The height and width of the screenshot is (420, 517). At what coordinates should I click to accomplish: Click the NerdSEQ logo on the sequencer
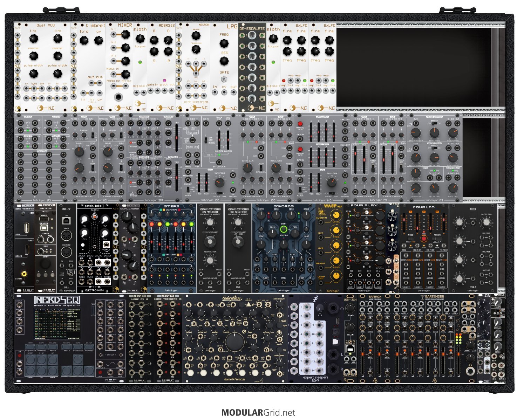(57, 300)
